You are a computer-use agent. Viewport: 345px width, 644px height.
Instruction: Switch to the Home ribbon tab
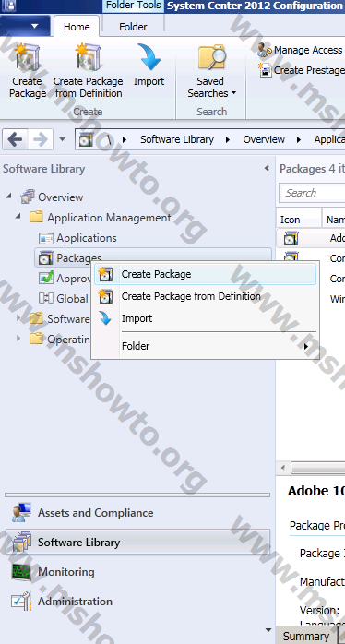click(77, 27)
